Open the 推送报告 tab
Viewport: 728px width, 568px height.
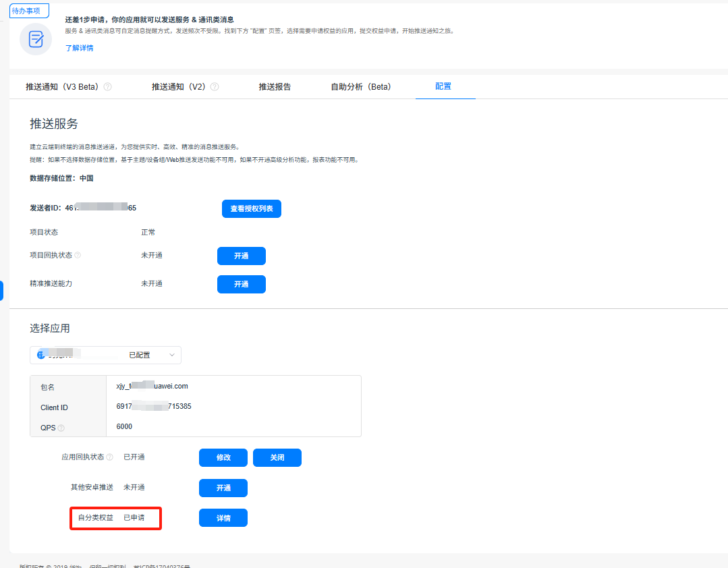tap(275, 87)
